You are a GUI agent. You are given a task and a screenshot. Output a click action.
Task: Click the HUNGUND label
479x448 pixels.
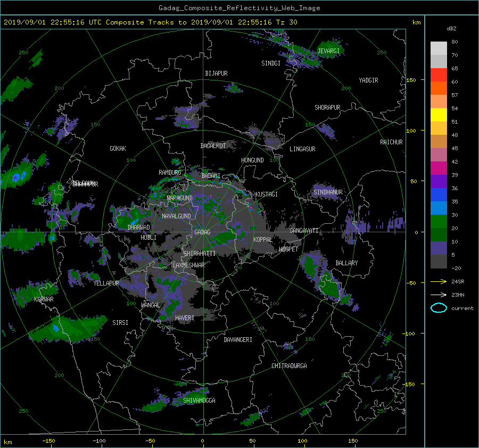point(252,160)
